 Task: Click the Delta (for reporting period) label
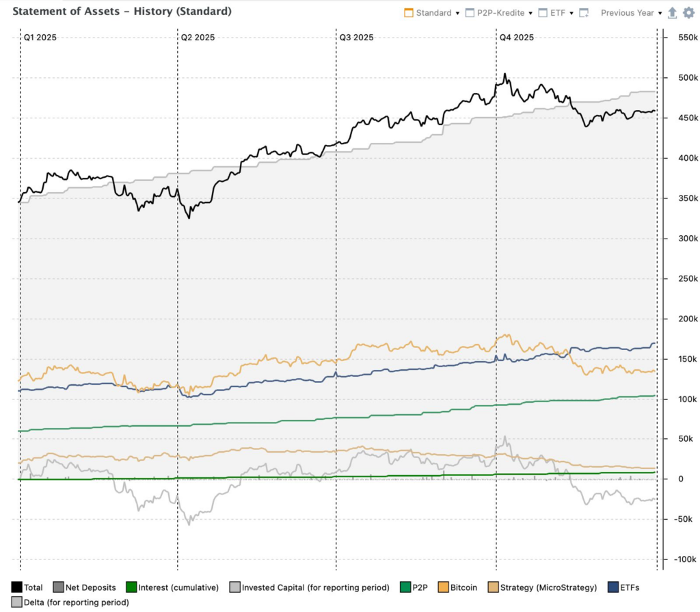click(x=76, y=602)
